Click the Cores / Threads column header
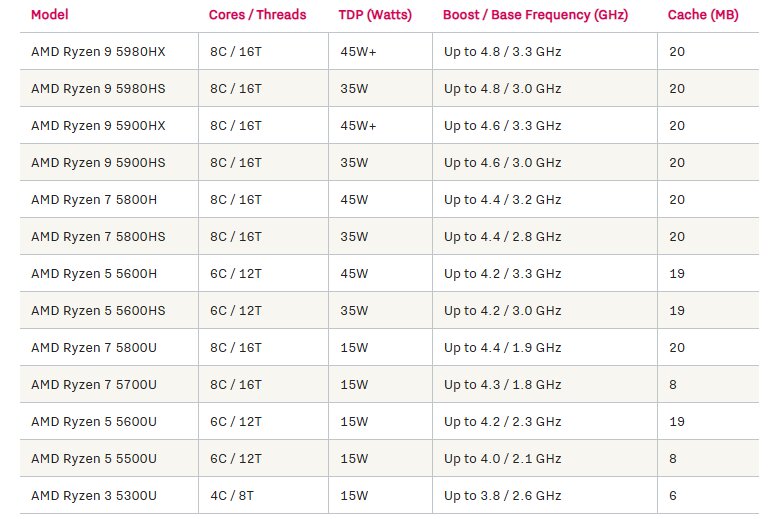This screenshot has height=519, width=777. [x=257, y=15]
